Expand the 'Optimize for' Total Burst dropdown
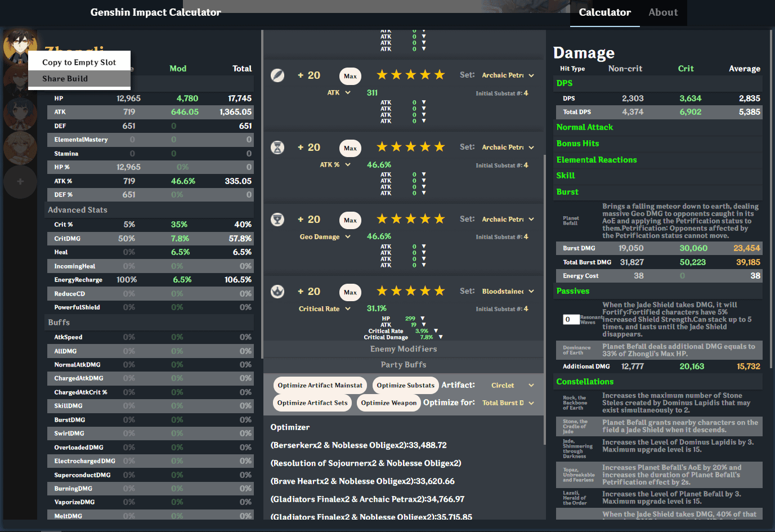775x532 pixels. pyautogui.click(x=508, y=403)
